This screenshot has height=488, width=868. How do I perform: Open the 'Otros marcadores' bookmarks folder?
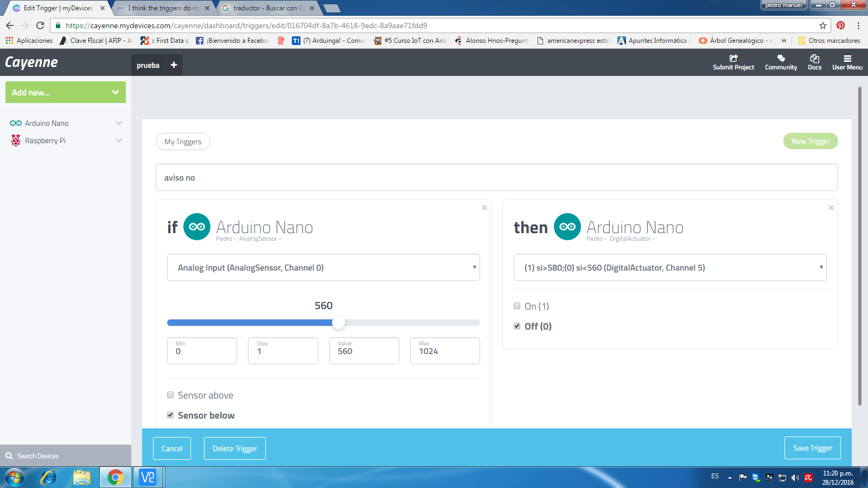click(829, 41)
